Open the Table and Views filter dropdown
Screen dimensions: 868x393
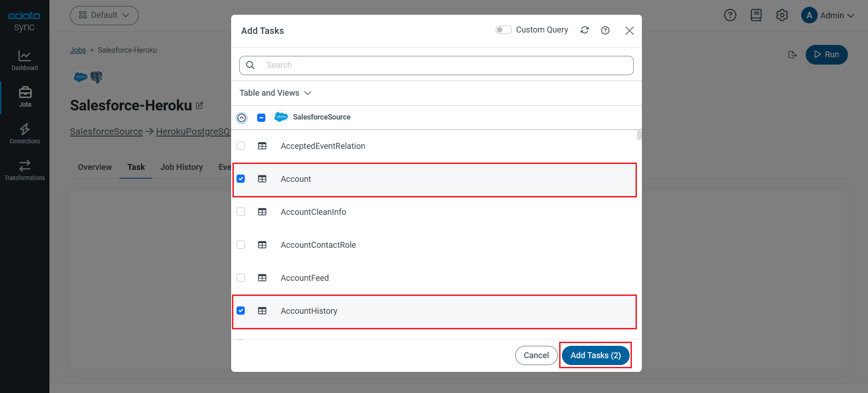click(275, 93)
